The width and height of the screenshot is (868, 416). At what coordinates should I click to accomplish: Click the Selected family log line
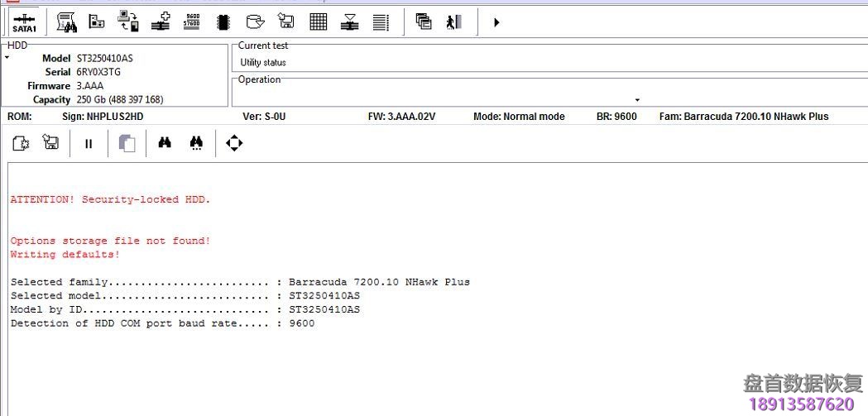point(240,282)
